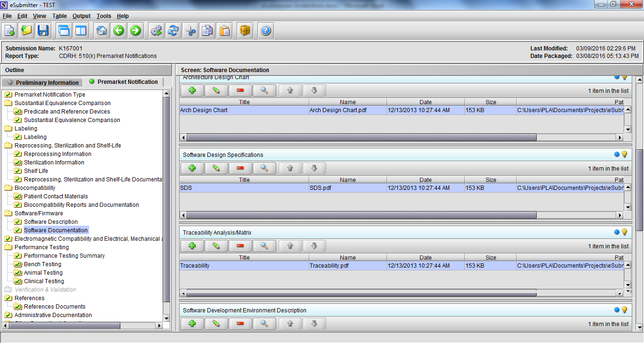Click lightbulb hint for Software Design Specifications
Viewport: 644px width, 343px height.
625,155
